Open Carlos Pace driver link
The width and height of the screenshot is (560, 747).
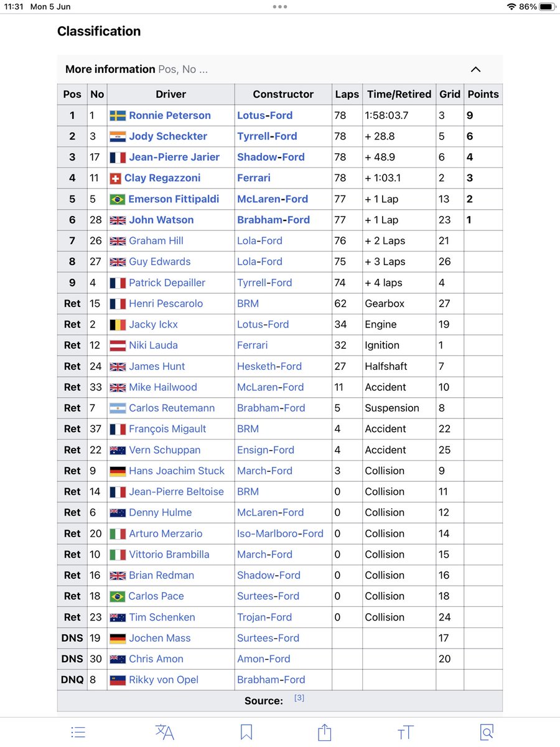(x=156, y=596)
